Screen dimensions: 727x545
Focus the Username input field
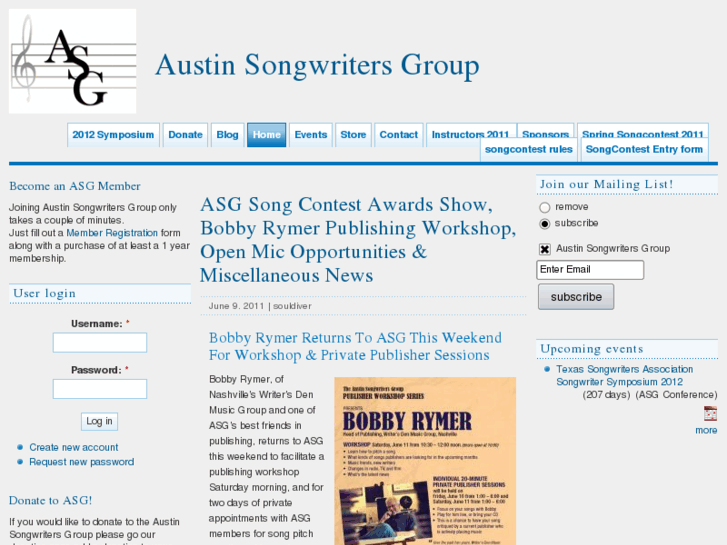[x=100, y=343]
